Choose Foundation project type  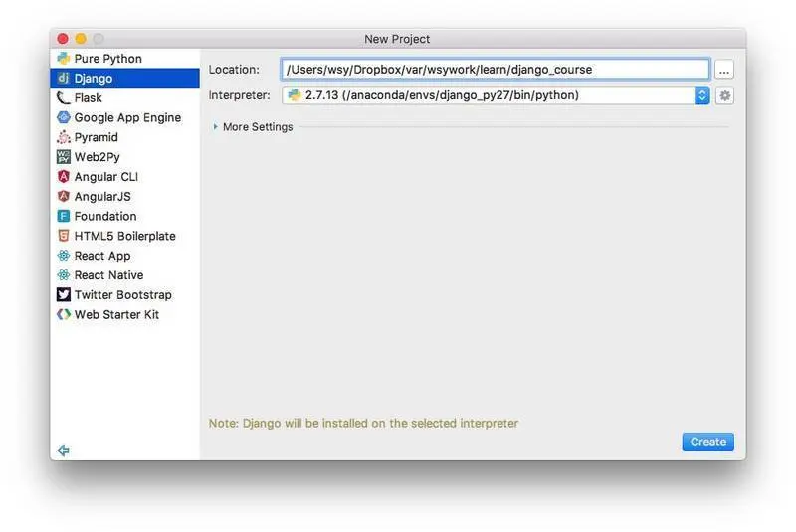(125, 216)
